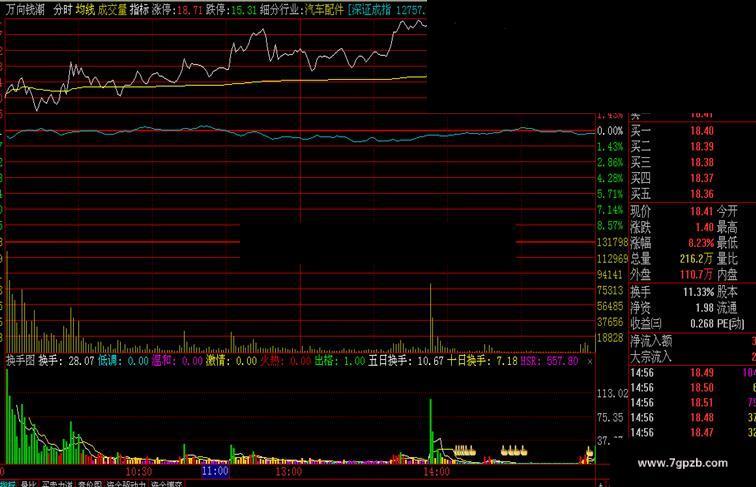Select the 买三 bid row at 18.38
The height and width of the screenshot is (487, 756).
coord(692,162)
